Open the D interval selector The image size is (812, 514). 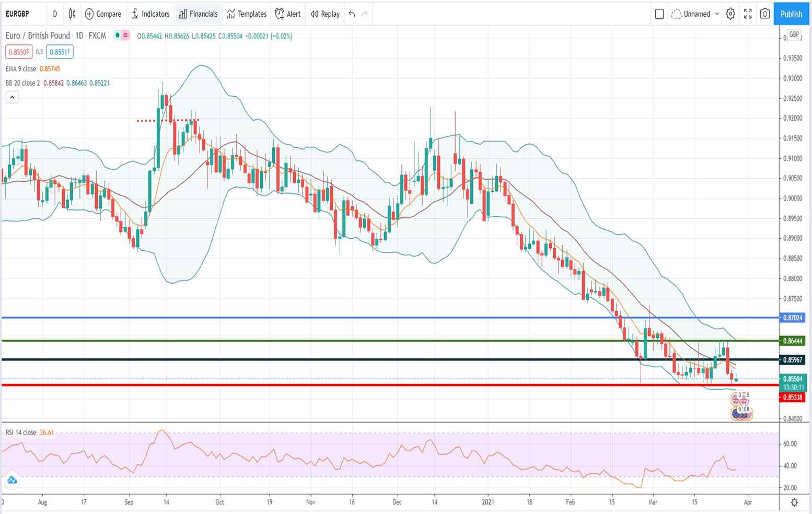[54, 14]
